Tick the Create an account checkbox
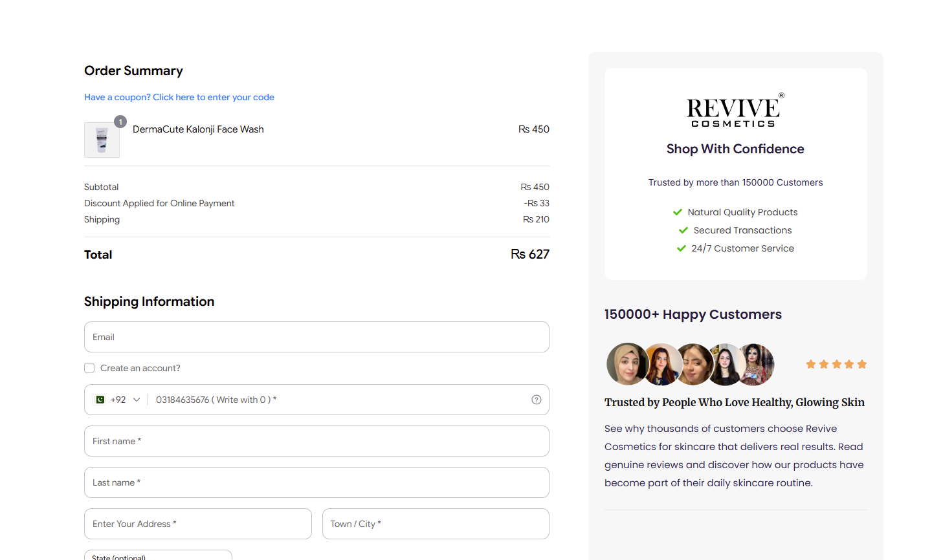Image resolution: width=943 pixels, height=560 pixels. pos(89,368)
